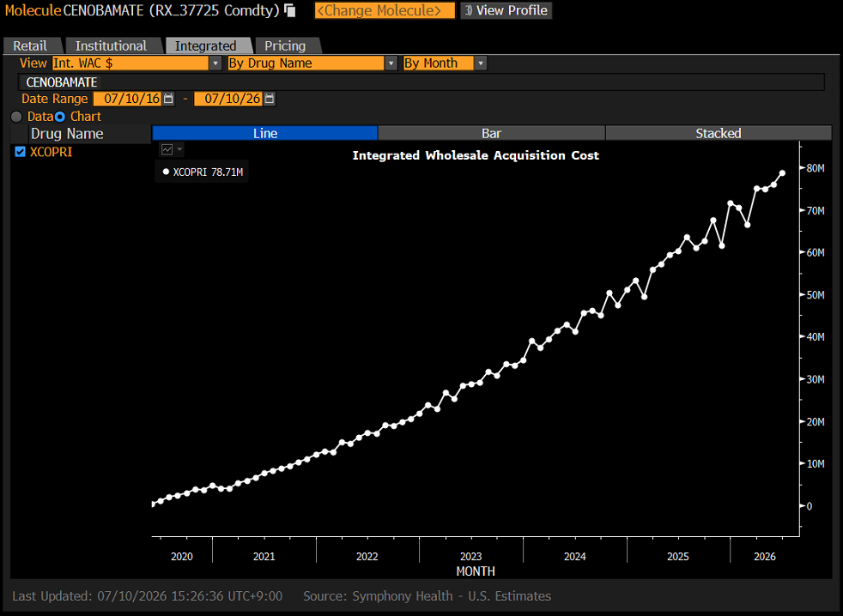
Task: Click the Change Molecule button
Action: coord(385,10)
